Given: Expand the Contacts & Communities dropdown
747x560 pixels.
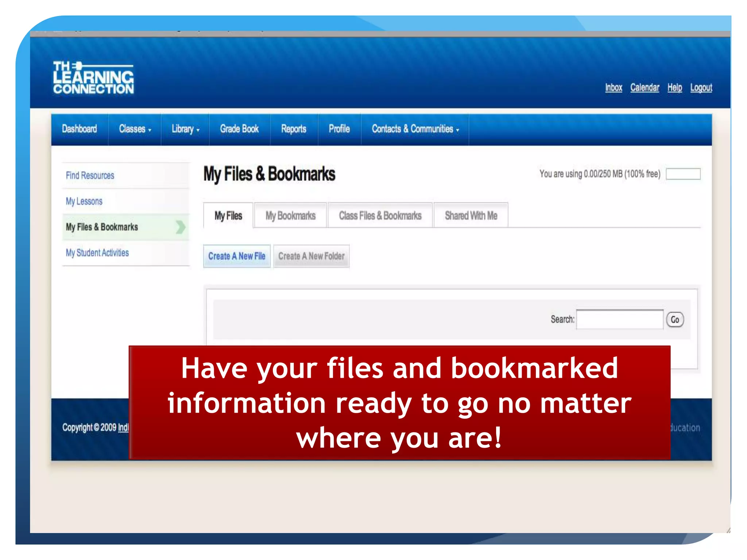Looking at the screenshot, I should pyautogui.click(x=415, y=129).
